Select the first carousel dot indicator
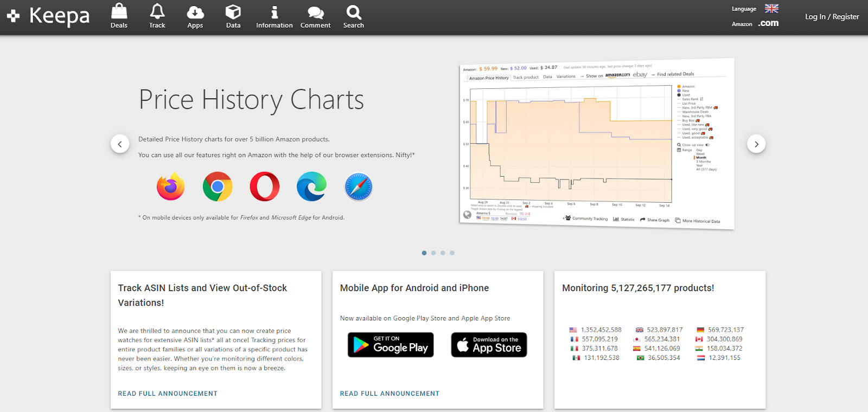Screen dimensions: 868x412 point(424,253)
